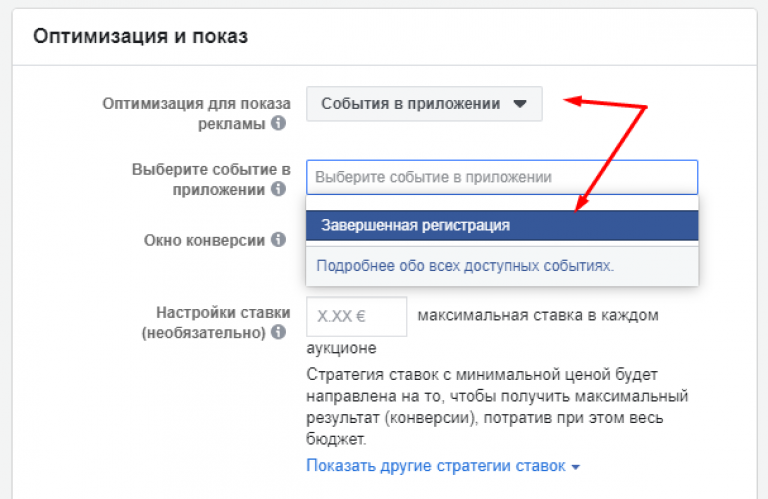
Task: Click the 'Стратегия ставок с минимальной ценой' description text
Action: (497, 406)
